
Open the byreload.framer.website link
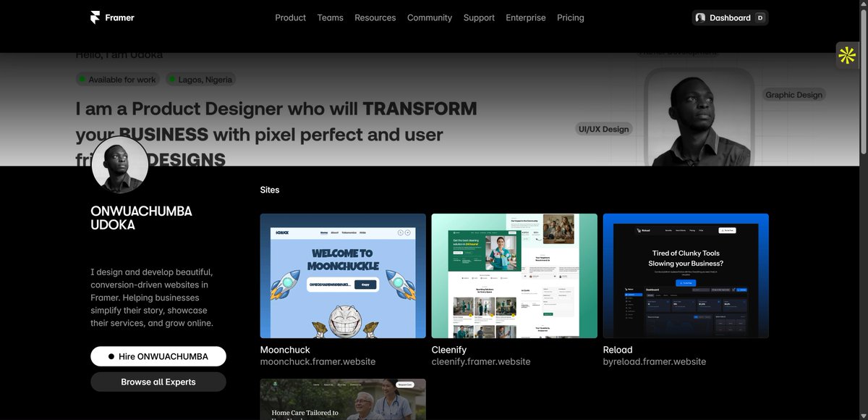pyautogui.click(x=655, y=361)
